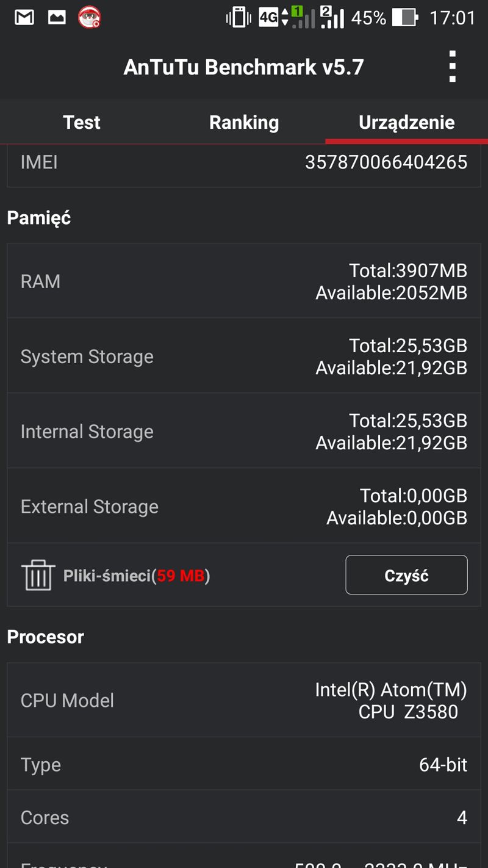Tap the CPU Model row
The width and height of the screenshot is (488, 868).
coord(244,700)
